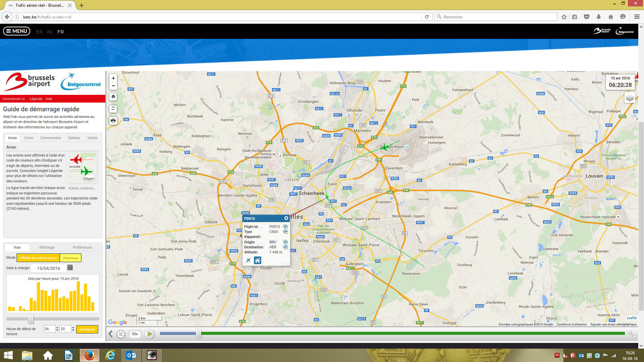Select the Préférences settings tab
This screenshot has width=644, height=362.
point(83,247)
